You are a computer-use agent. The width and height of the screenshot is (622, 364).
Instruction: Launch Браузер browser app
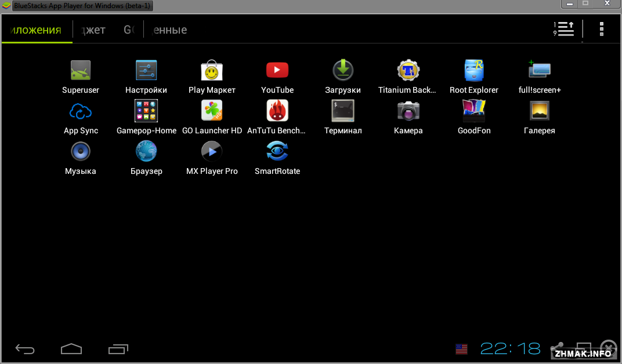coord(146,151)
